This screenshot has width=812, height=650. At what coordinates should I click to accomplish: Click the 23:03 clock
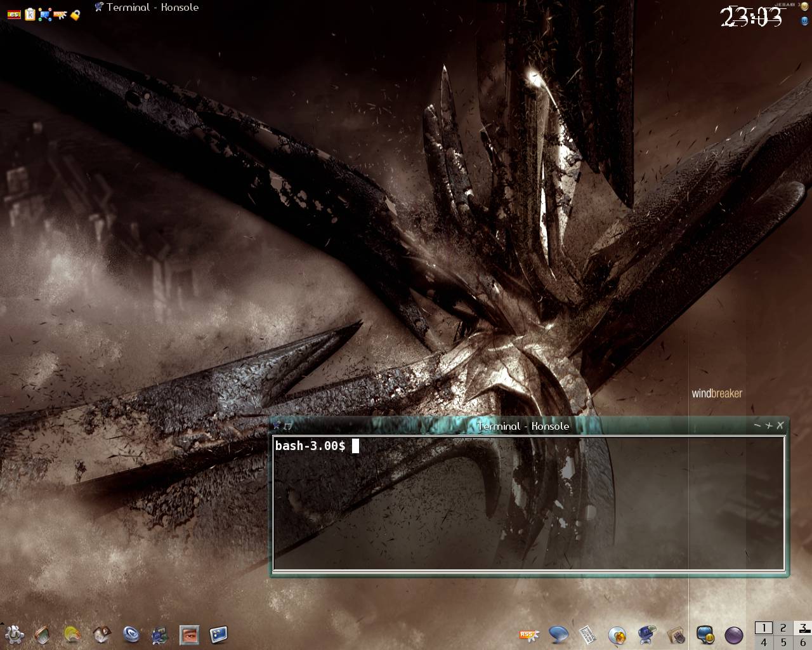(x=752, y=17)
